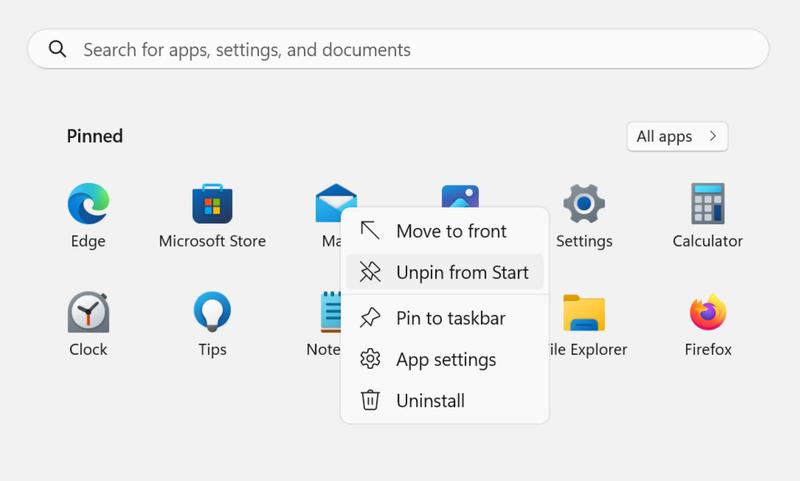
Task: Open the Edge browser icon
Action: 88,204
